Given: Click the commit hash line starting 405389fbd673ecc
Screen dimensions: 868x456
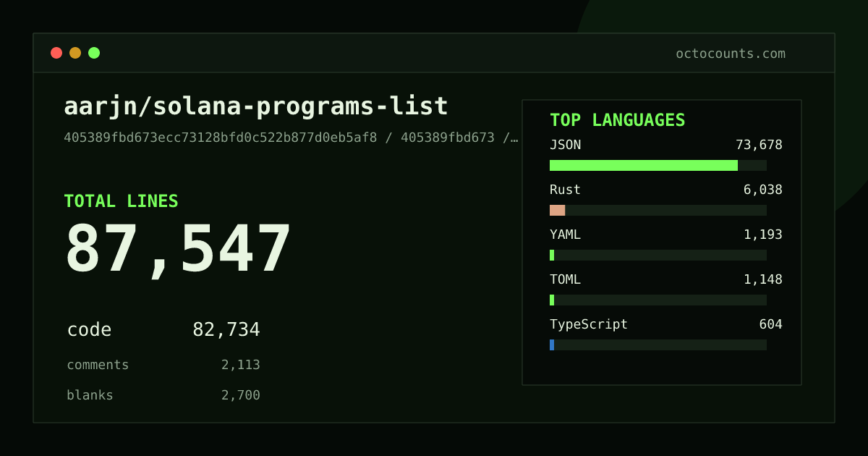Looking at the screenshot, I should coord(291,138).
